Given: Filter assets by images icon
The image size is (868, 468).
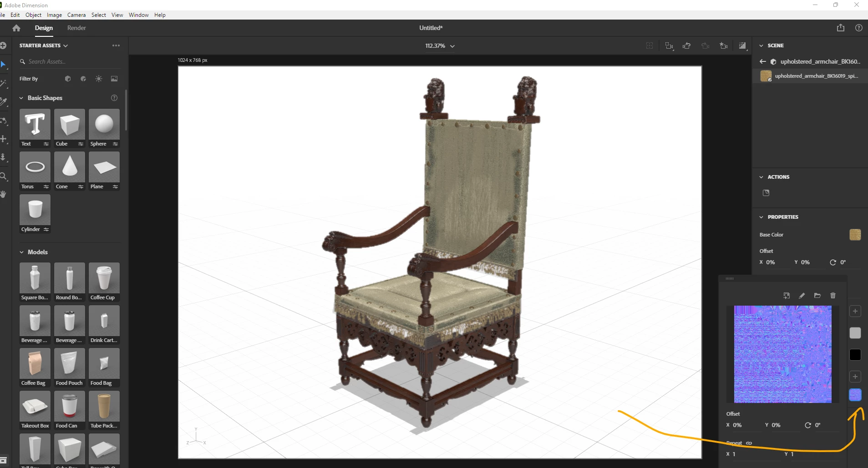Looking at the screenshot, I should coord(114,79).
